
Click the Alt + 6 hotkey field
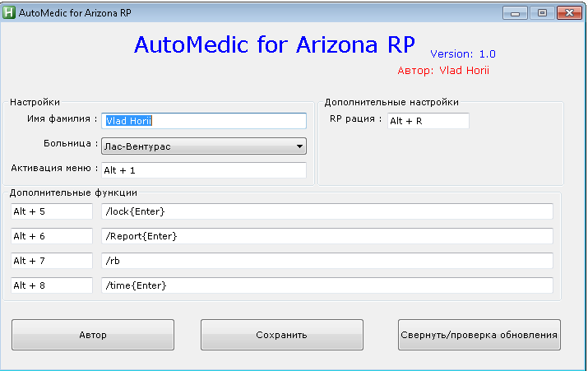point(51,236)
